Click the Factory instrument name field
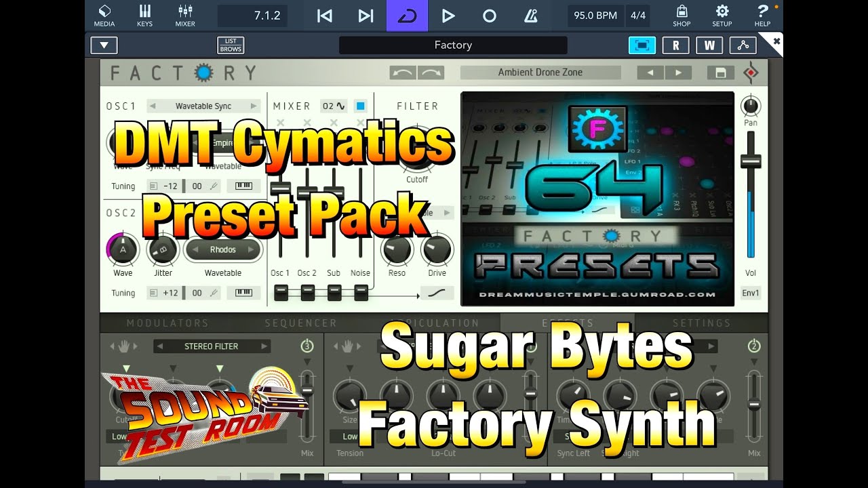The height and width of the screenshot is (488, 868). [453, 45]
